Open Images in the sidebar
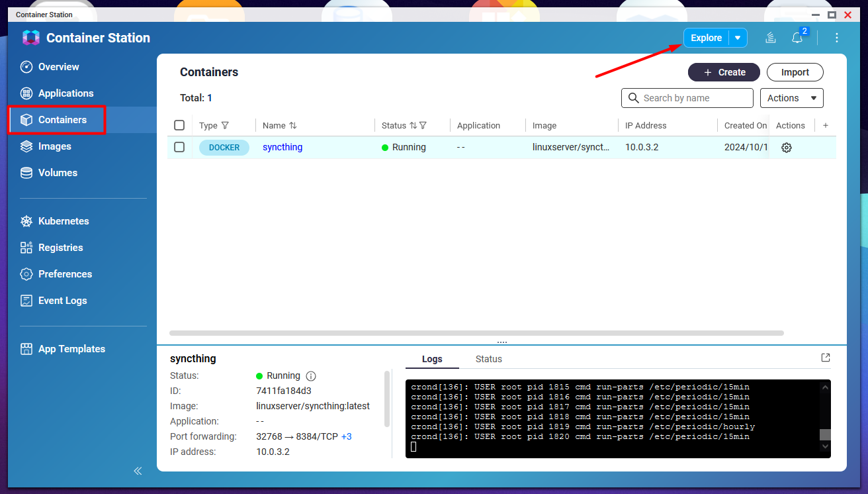Screen dimensions: 868x494 coord(54,146)
